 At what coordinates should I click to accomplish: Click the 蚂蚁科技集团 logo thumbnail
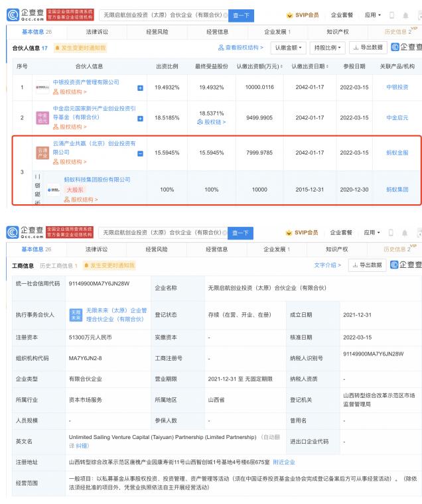point(53,190)
